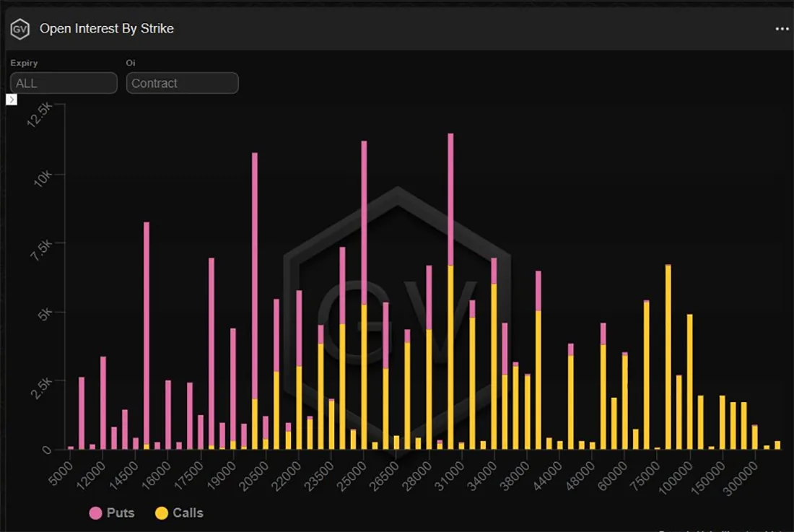The height and width of the screenshot is (532, 794).
Task: Click the Oi field label
Action: click(130, 63)
